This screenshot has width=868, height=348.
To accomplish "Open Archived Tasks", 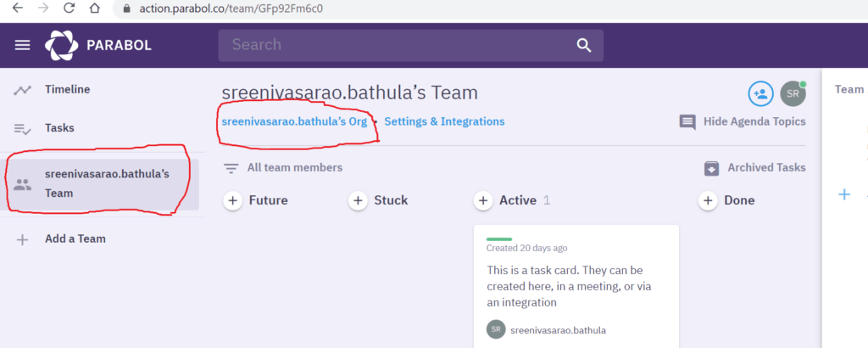I will pos(766,167).
